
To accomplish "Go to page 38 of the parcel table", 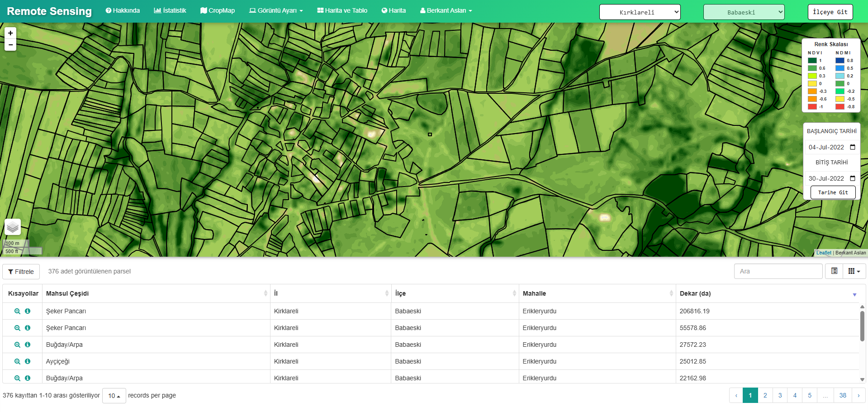I will tap(842, 395).
